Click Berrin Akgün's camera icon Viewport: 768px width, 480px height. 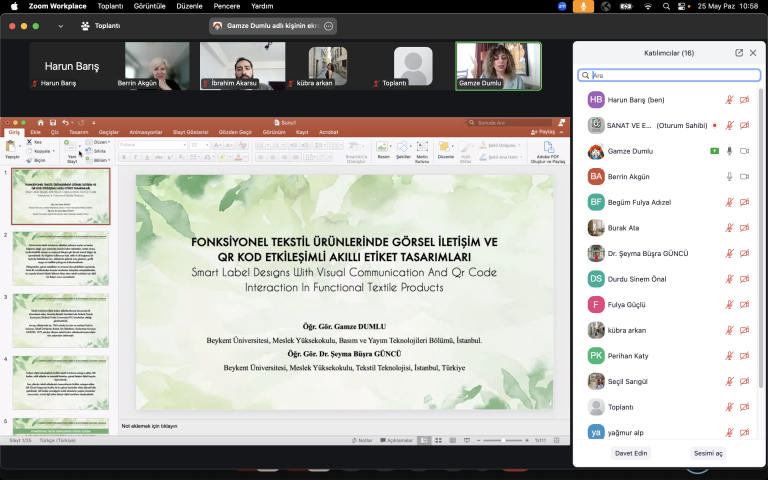pyautogui.click(x=744, y=176)
